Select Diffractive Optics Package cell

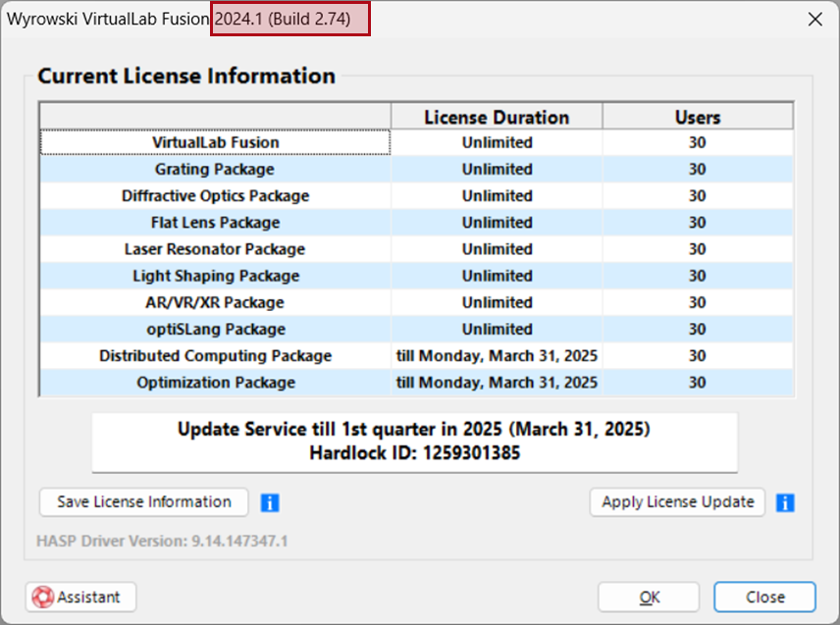pyautogui.click(x=215, y=196)
